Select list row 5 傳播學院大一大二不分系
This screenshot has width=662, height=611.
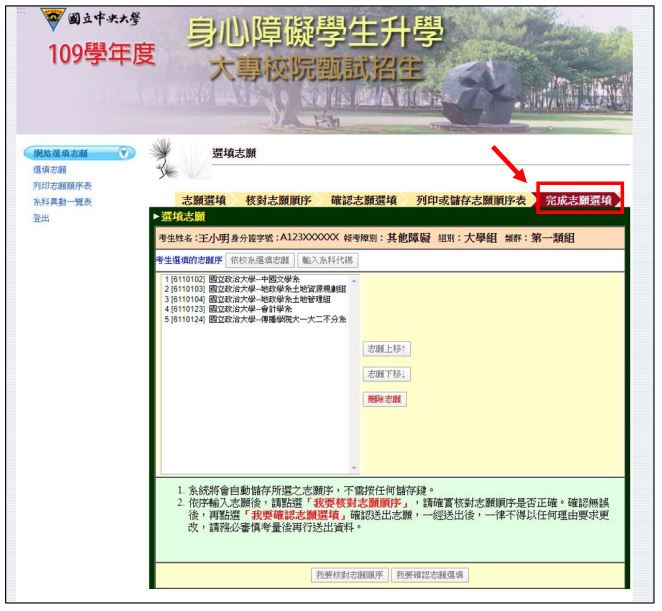(256, 320)
